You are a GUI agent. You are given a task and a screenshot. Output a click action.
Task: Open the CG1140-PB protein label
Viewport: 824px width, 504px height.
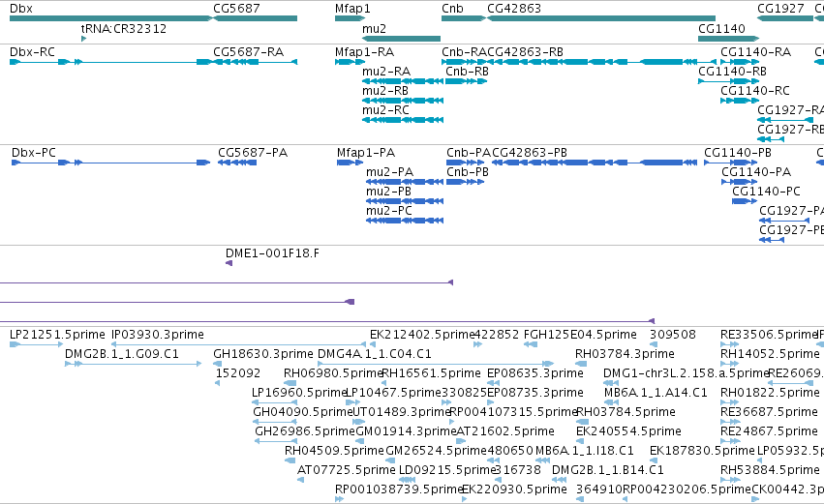click(738, 153)
